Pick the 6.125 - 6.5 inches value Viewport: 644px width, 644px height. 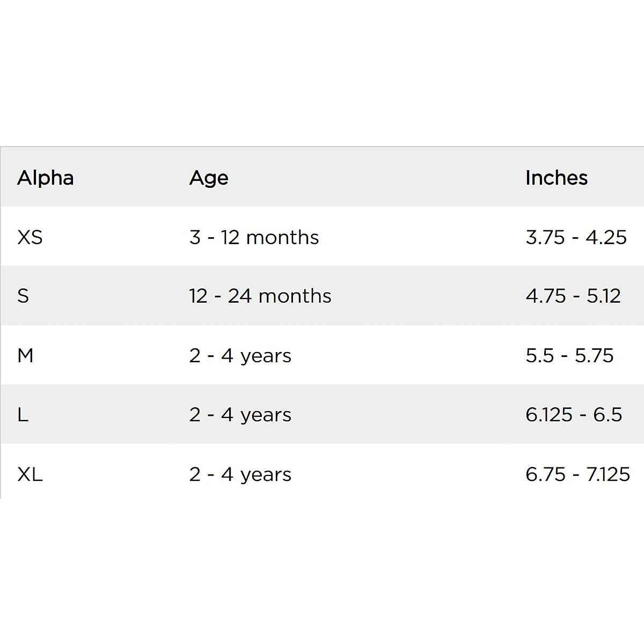[x=574, y=414]
